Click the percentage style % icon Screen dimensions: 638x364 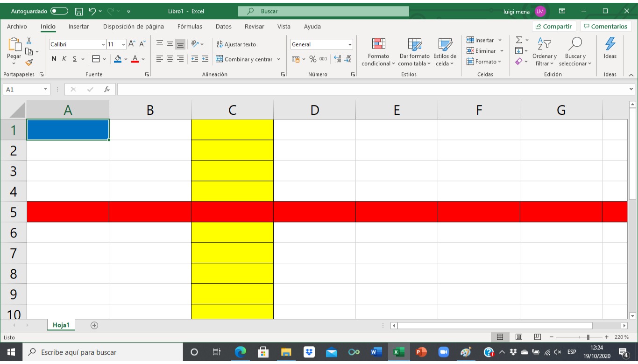tap(312, 59)
